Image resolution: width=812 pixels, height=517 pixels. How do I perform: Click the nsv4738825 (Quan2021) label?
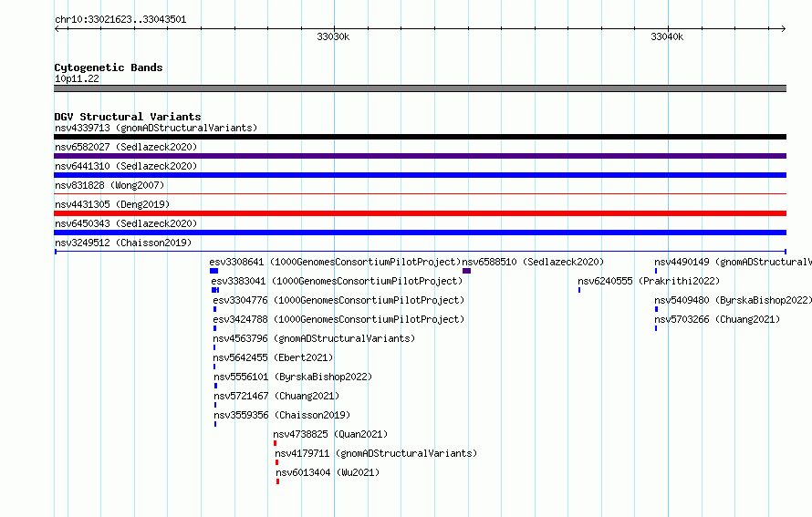330,434
